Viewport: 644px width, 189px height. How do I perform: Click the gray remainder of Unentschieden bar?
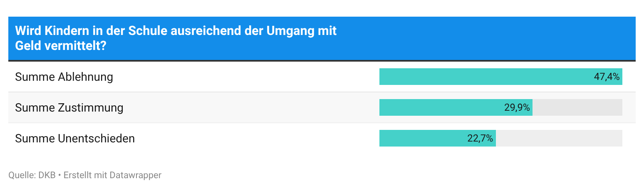[x=559, y=138]
